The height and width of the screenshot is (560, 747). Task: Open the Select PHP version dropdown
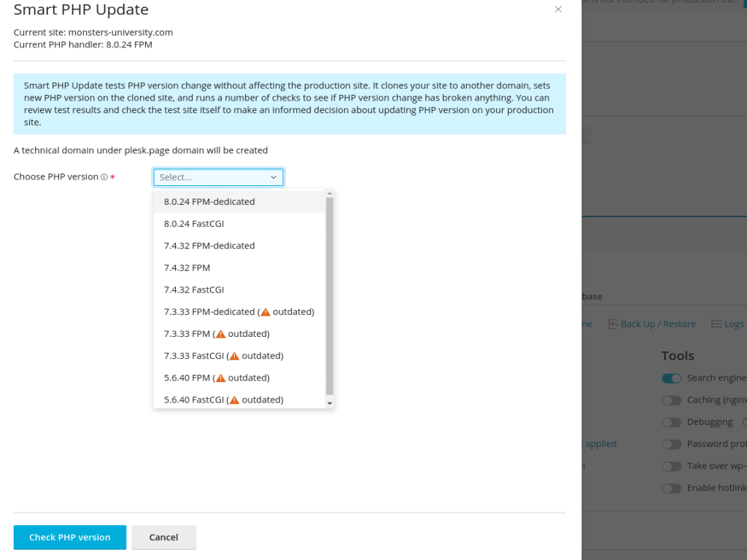pos(218,176)
